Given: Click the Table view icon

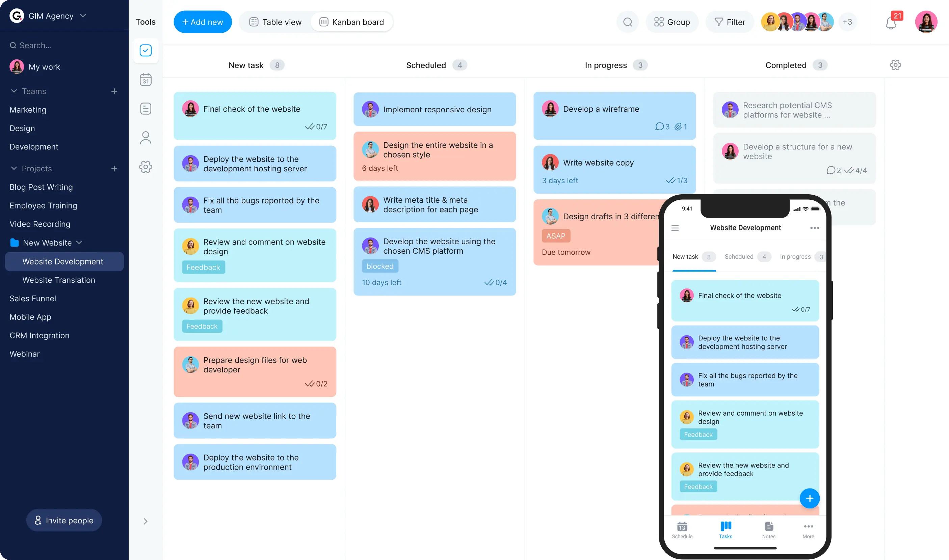Looking at the screenshot, I should (254, 22).
